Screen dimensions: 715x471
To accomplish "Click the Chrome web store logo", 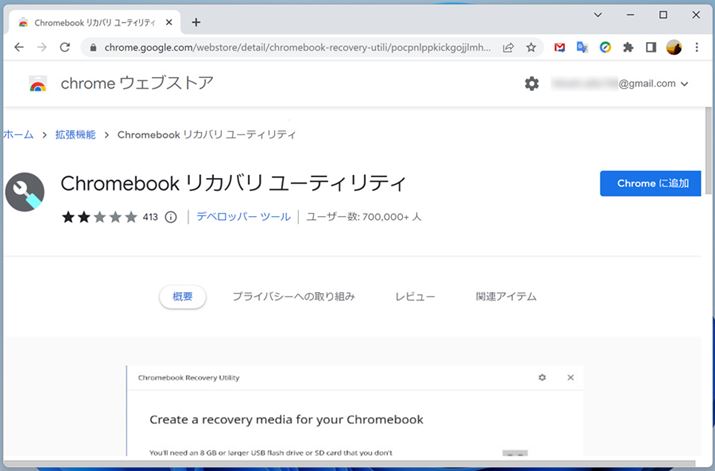I will (x=38, y=84).
